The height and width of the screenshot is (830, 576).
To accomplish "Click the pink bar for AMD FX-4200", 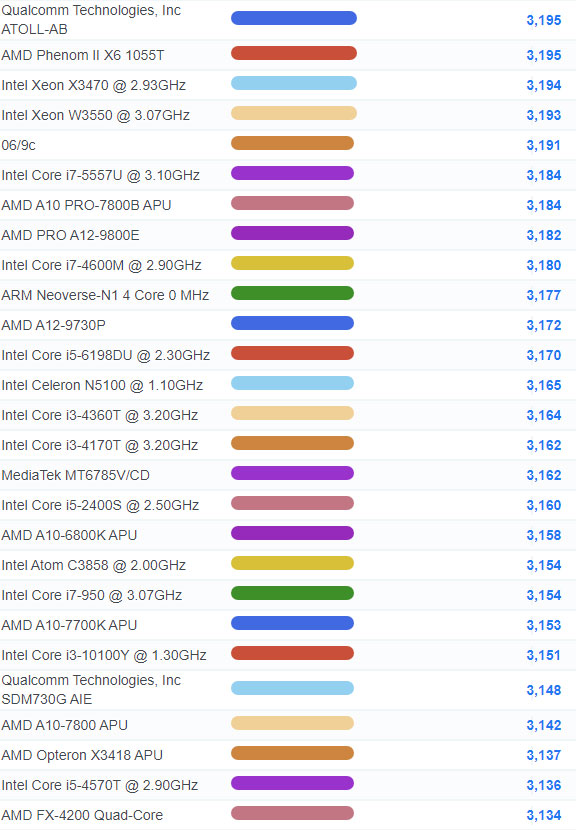I will 292,813.
